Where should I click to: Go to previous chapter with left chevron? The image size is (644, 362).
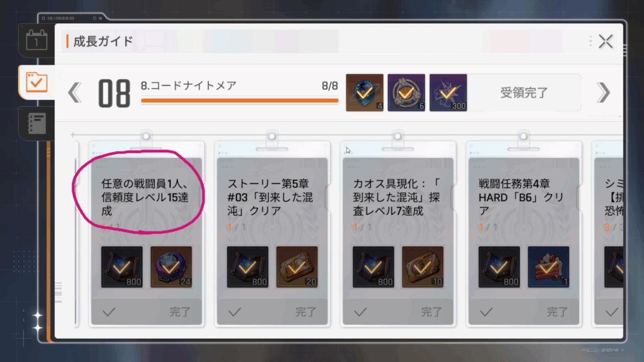coord(75,92)
